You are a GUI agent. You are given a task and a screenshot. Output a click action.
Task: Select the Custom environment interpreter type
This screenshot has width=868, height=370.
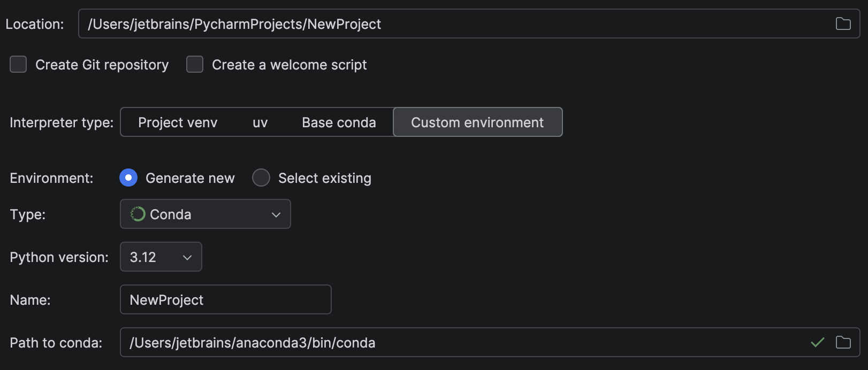(477, 122)
